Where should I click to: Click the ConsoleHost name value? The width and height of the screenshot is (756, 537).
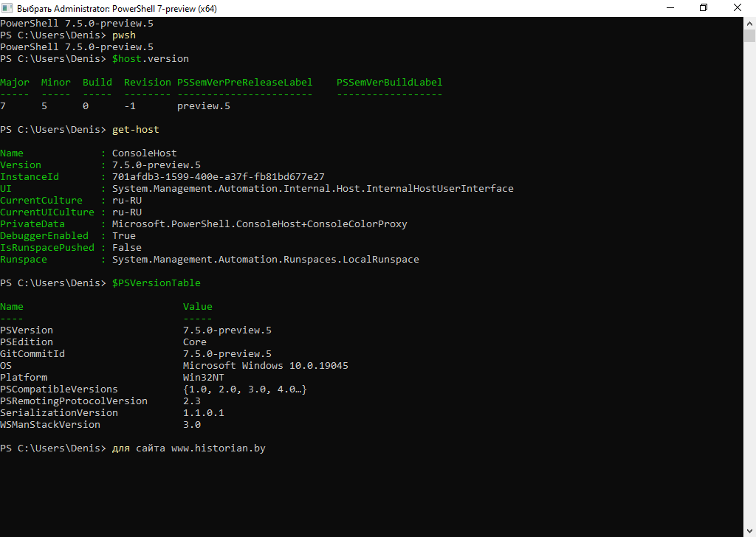(144, 153)
